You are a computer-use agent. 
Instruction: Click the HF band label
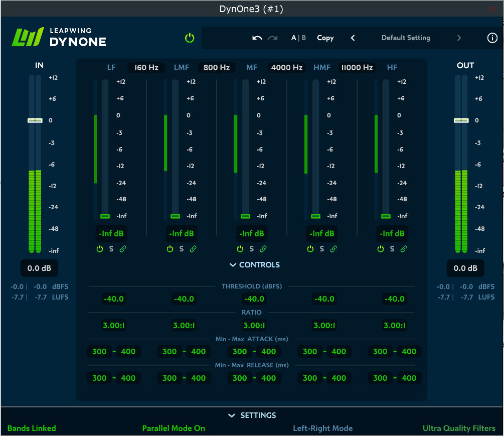tap(392, 68)
